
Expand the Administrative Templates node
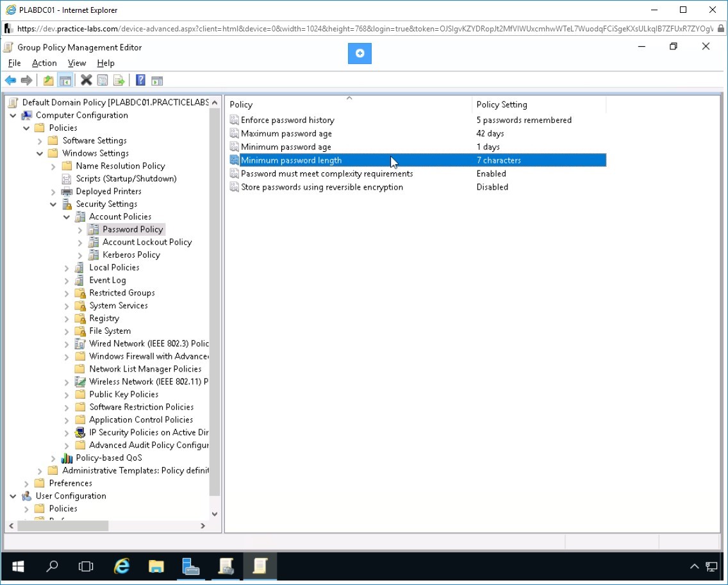pyautogui.click(x=40, y=471)
